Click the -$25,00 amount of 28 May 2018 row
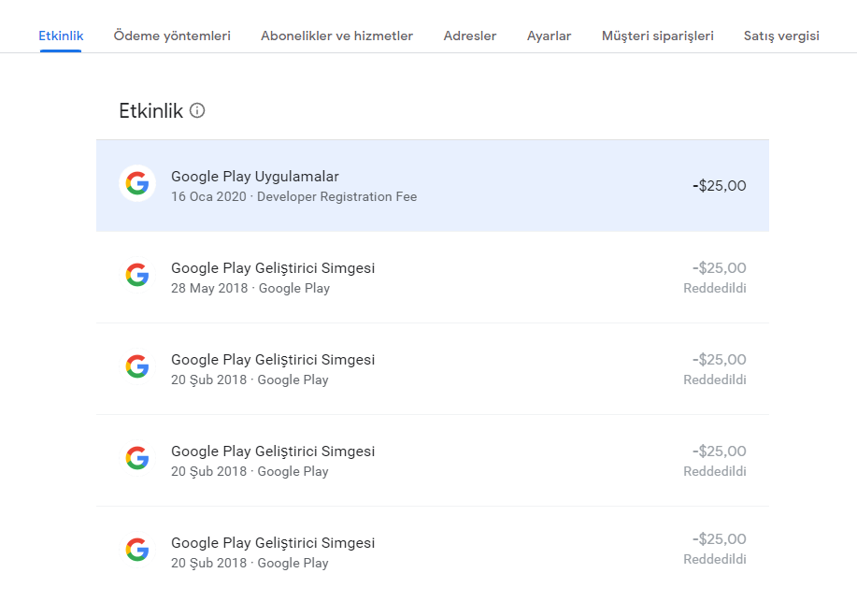 point(720,268)
